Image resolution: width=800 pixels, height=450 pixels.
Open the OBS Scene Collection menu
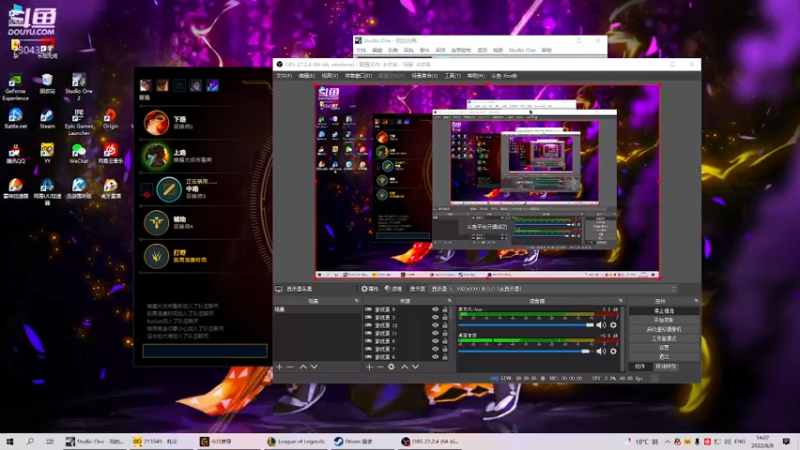pyautogui.click(x=424, y=76)
